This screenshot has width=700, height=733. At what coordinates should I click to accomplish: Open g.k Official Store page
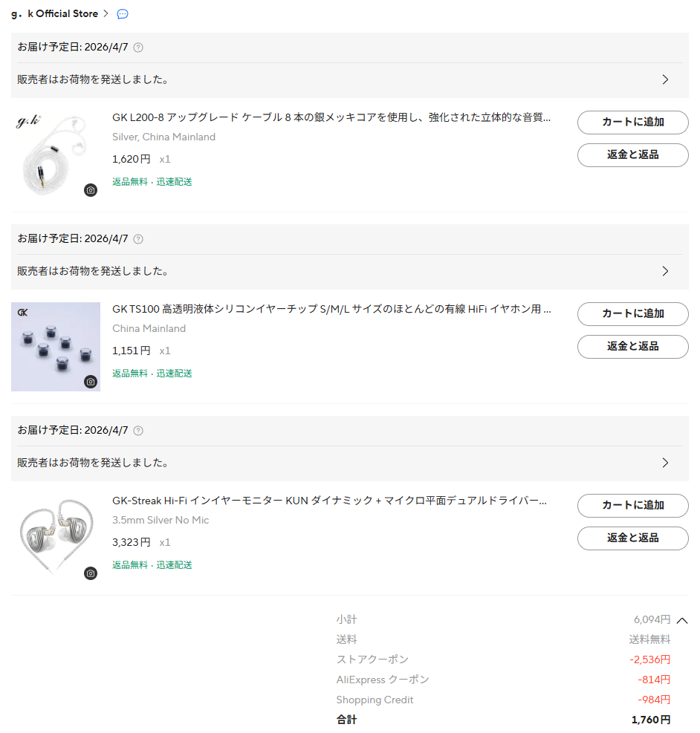59,14
